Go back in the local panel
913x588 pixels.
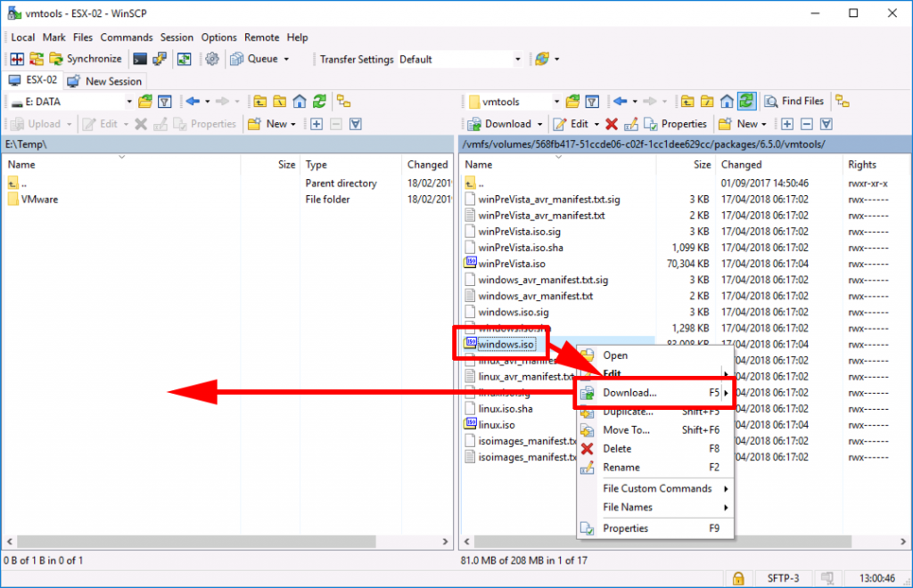[193, 102]
